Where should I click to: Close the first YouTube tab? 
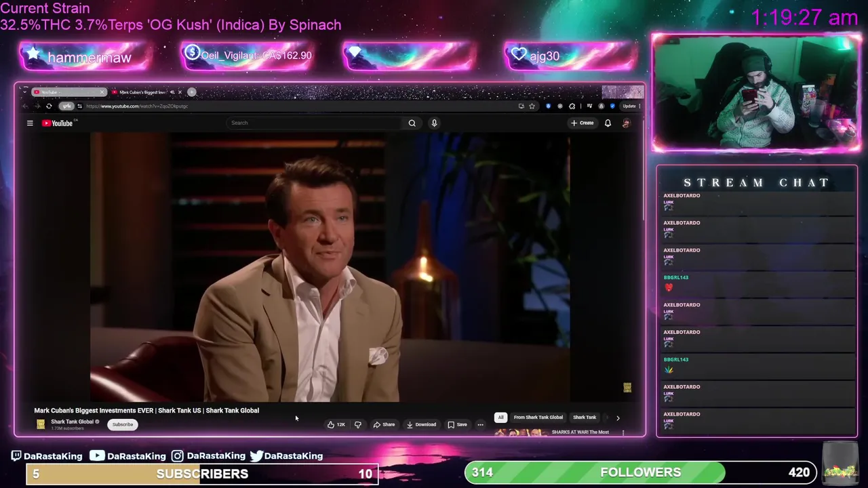[x=102, y=92]
